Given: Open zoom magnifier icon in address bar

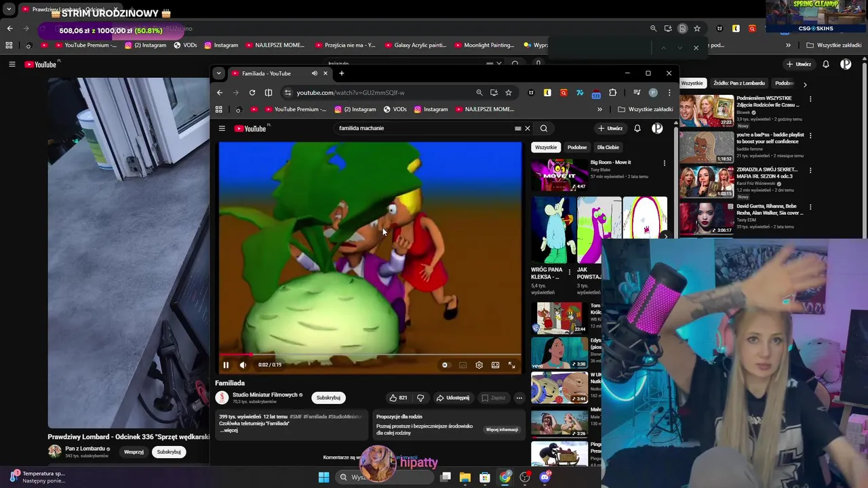Looking at the screenshot, I should coord(479,93).
